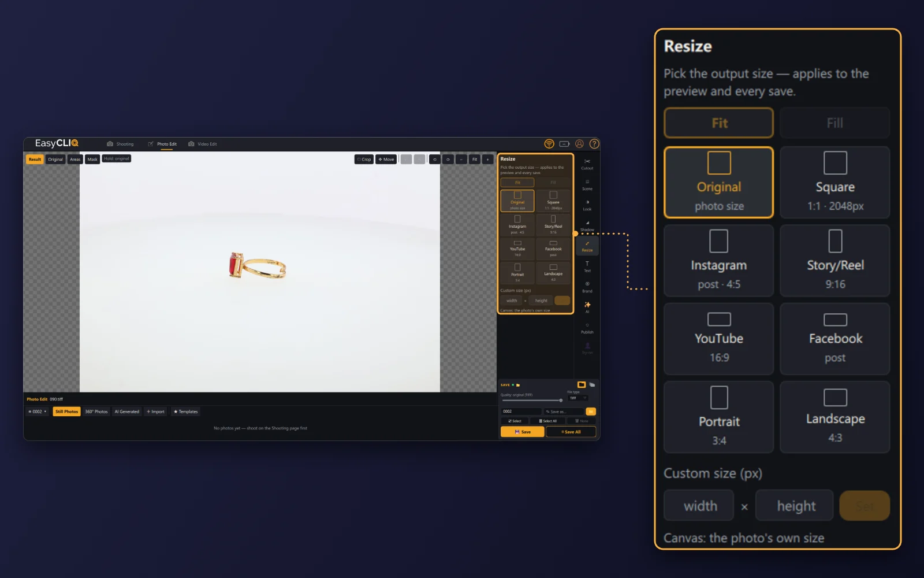The image size is (924, 578).
Task: Open the TIFF file type dropdown
Action: pyautogui.click(x=578, y=398)
